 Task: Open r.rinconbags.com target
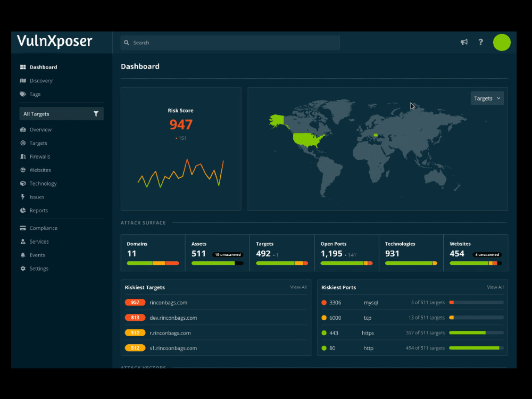pyautogui.click(x=170, y=333)
